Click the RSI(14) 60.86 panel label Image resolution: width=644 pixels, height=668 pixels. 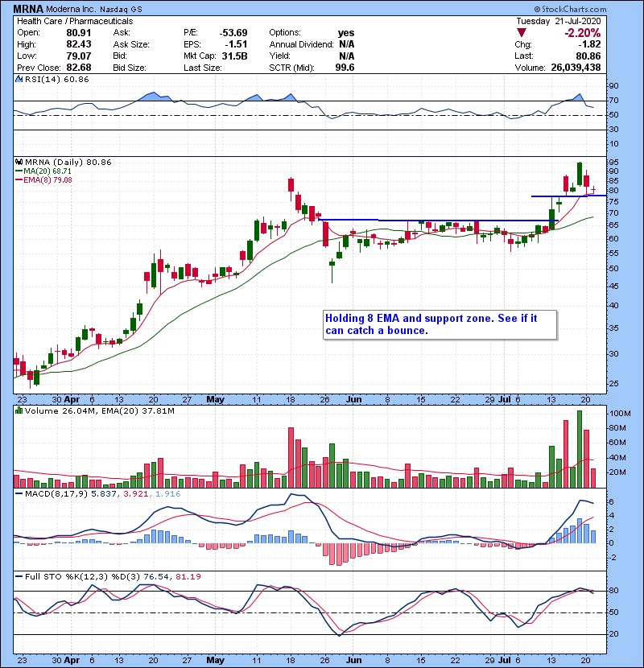tap(56, 79)
